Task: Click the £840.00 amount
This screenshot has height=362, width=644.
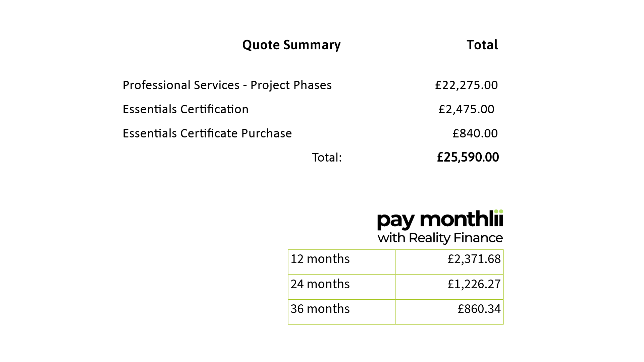Action: click(x=475, y=133)
